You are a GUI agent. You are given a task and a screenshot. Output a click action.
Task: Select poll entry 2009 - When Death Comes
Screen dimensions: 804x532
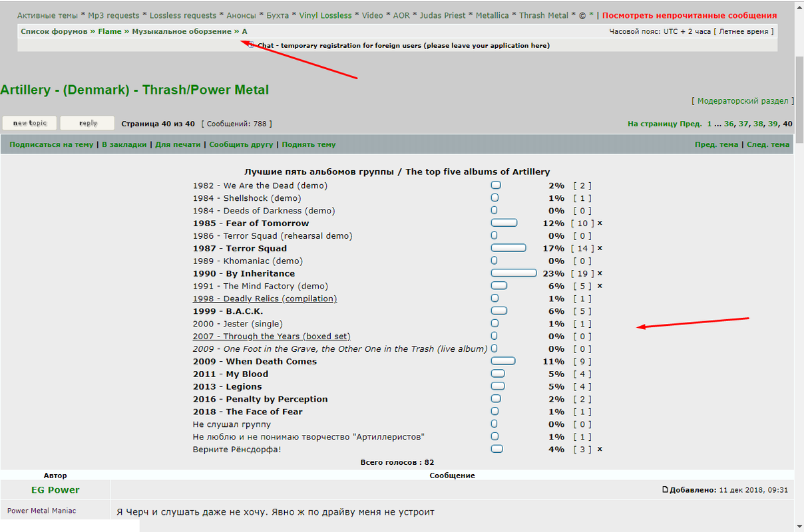[255, 362]
